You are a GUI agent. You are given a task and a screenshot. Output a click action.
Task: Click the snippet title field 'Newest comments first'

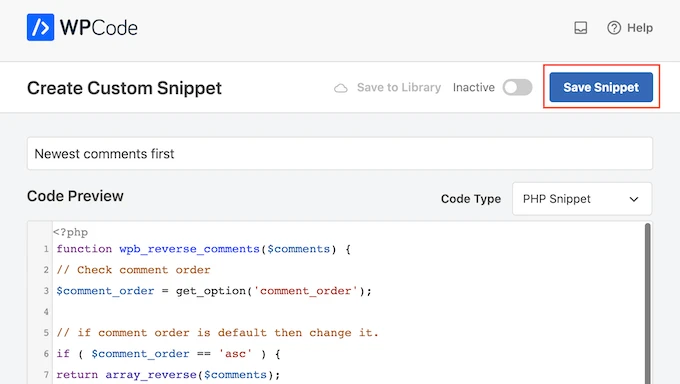pyautogui.click(x=340, y=154)
